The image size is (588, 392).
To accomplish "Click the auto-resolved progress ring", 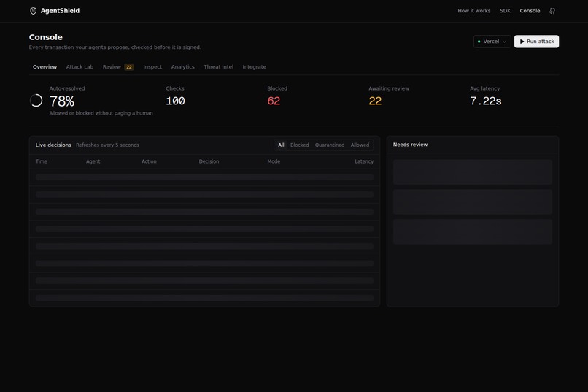I will coord(36,101).
